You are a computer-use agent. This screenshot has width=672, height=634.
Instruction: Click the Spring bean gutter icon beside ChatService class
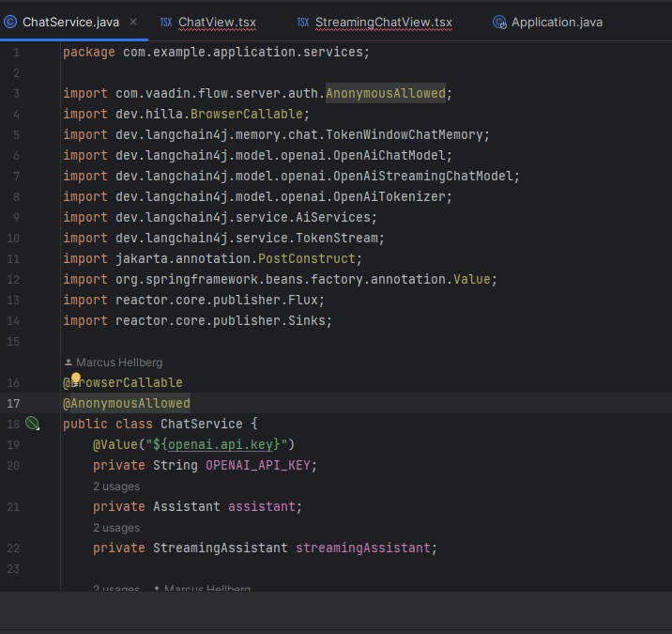tap(32, 424)
